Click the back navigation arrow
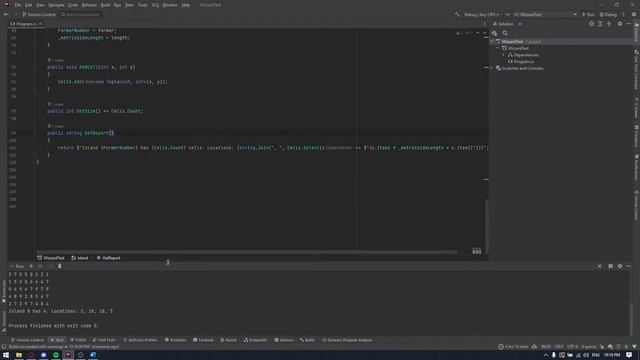 pyautogui.click(x=6, y=14)
